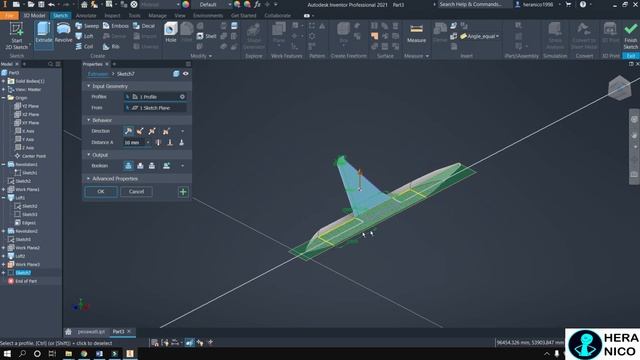Image resolution: width=640 pixels, height=360 pixels.
Task: Select the Flipped direction option
Action: coord(140,131)
